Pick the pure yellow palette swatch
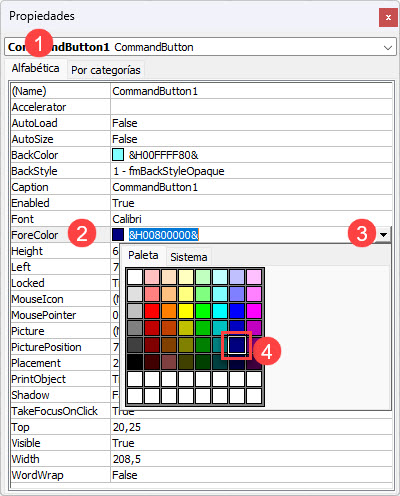Viewport: 400px width, 496px height. tap(186, 311)
